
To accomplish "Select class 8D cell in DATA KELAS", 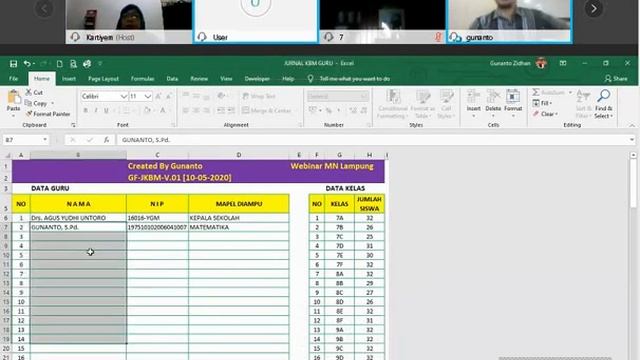I will tap(340, 302).
